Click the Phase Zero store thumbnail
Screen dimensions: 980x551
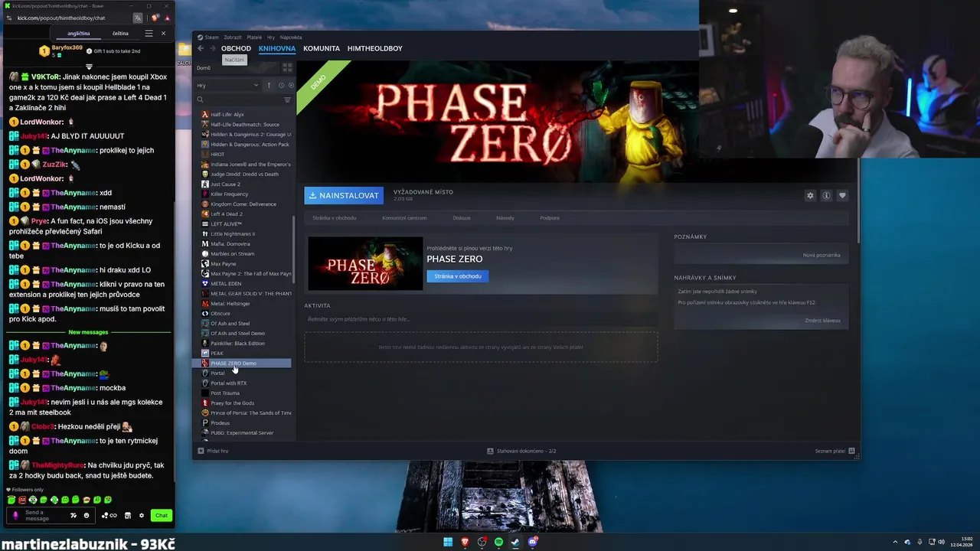pyautogui.click(x=365, y=263)
